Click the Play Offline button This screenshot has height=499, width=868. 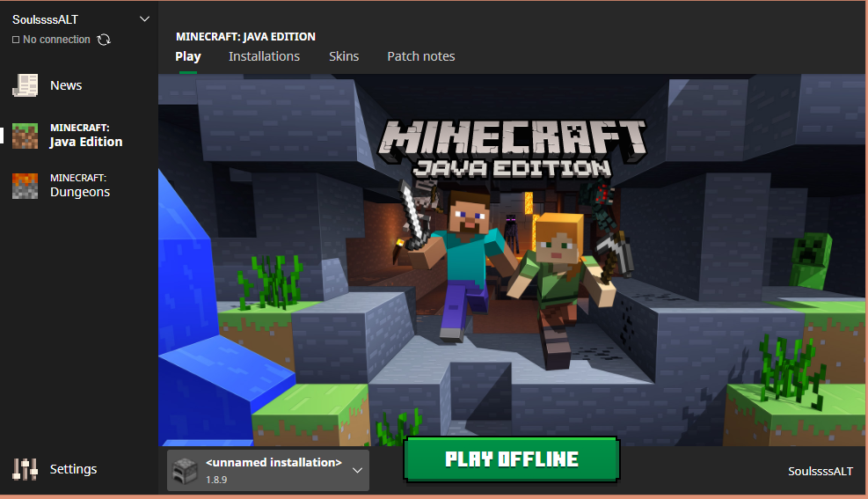click(512, 459)
